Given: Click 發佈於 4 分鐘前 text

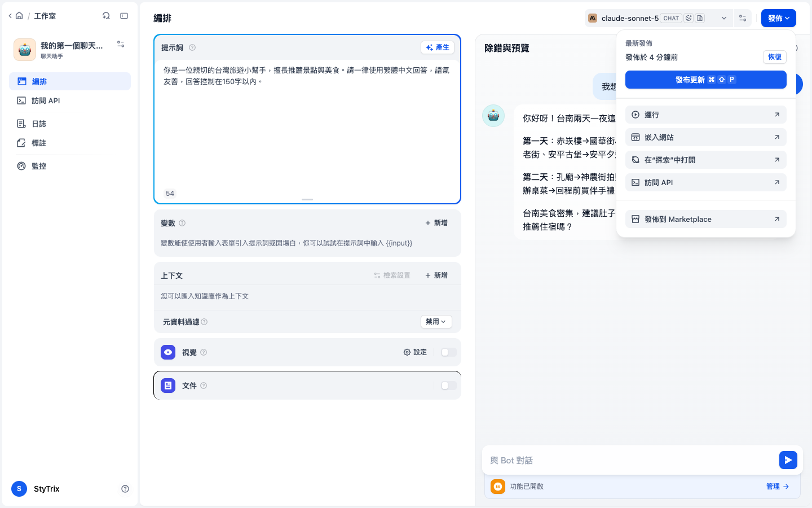Looking at the screenshot, I should (x=652, y=57).
